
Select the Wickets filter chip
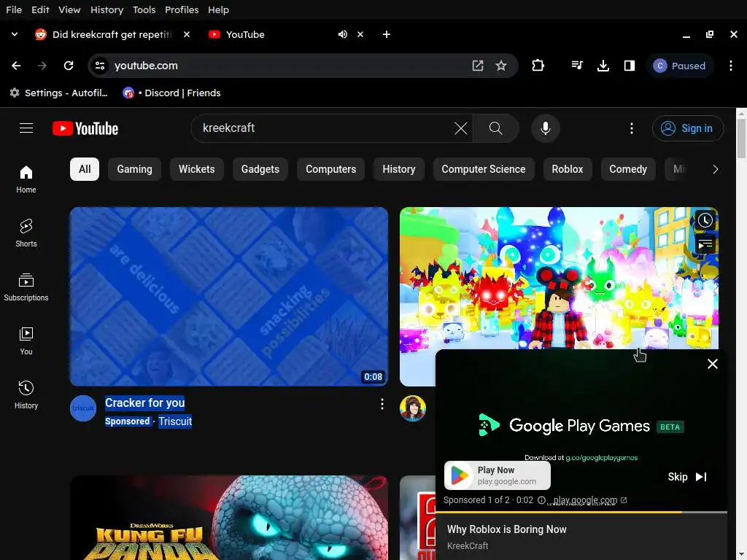[196, 169]
